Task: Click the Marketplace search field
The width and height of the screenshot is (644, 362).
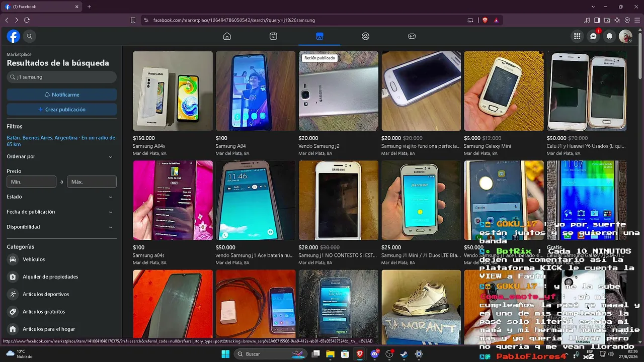Action: [x=61, y=77]
